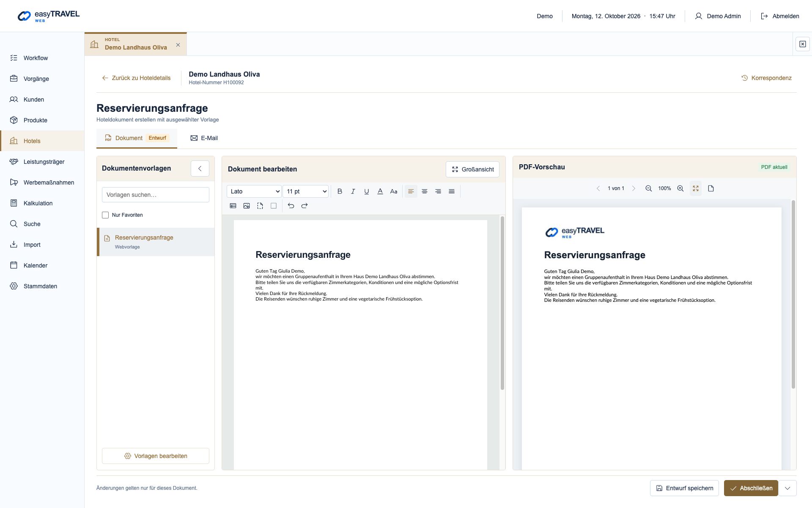Open Hotels in the sidebar
Image resolution: width=812 pixels, height=508 pixels.
click(42, 141)
